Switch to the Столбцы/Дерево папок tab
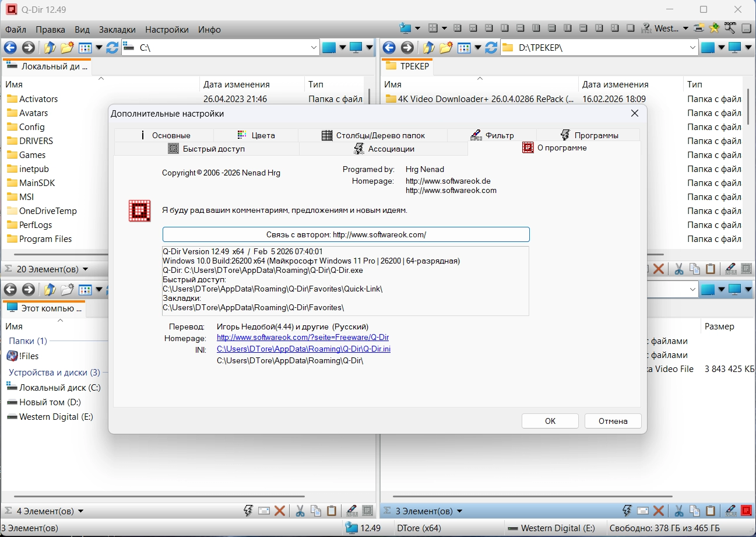This screenshot has height=537, width=756. [x=373, y=135]
